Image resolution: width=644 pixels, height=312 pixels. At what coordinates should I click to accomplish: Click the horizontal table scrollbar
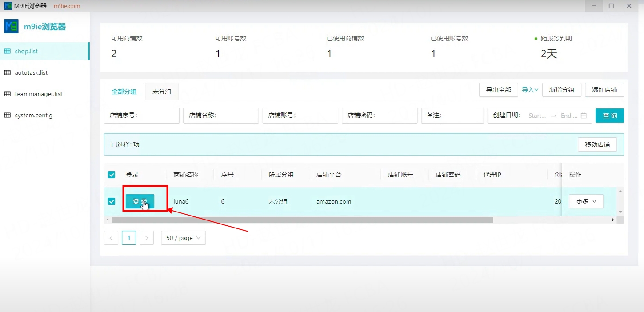[302, 220]
